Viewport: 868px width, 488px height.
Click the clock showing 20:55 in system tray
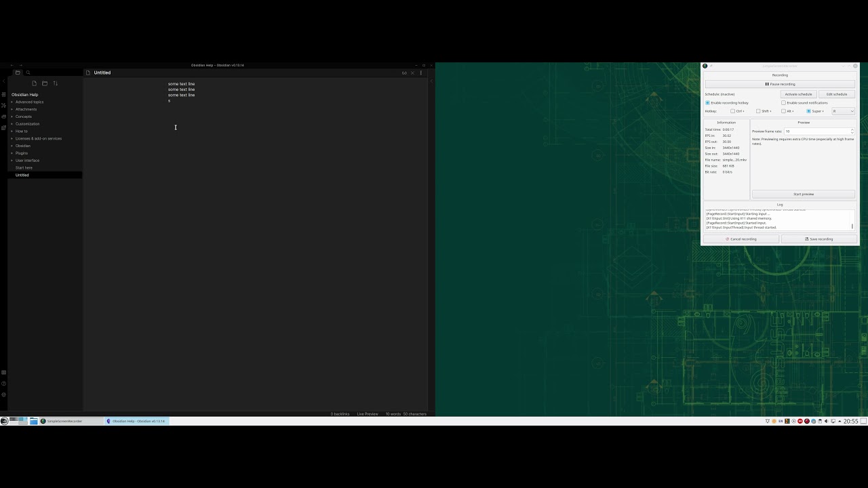click(x=850, y=421)
